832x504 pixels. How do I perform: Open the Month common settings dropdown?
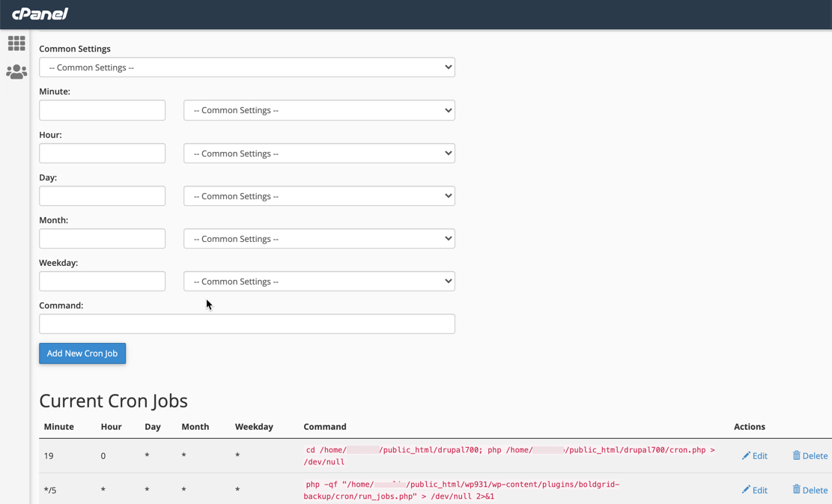tap(319, 238)
